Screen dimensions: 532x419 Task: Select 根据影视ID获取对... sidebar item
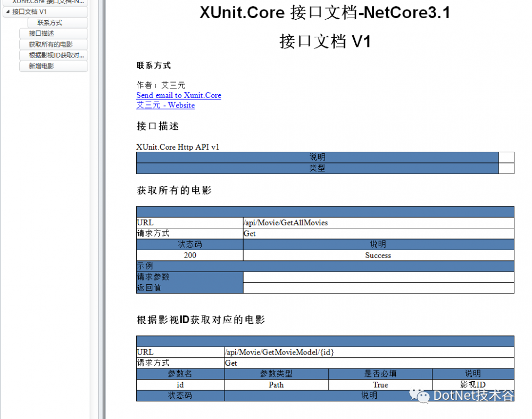click(53, 55)
